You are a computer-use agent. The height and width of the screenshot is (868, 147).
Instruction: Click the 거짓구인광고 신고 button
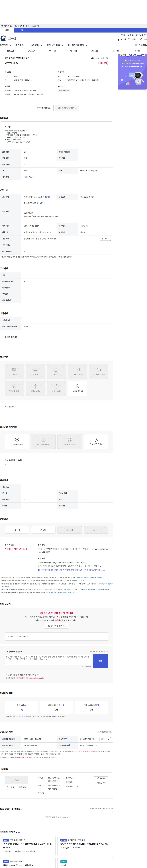click(x=104, y=732)
